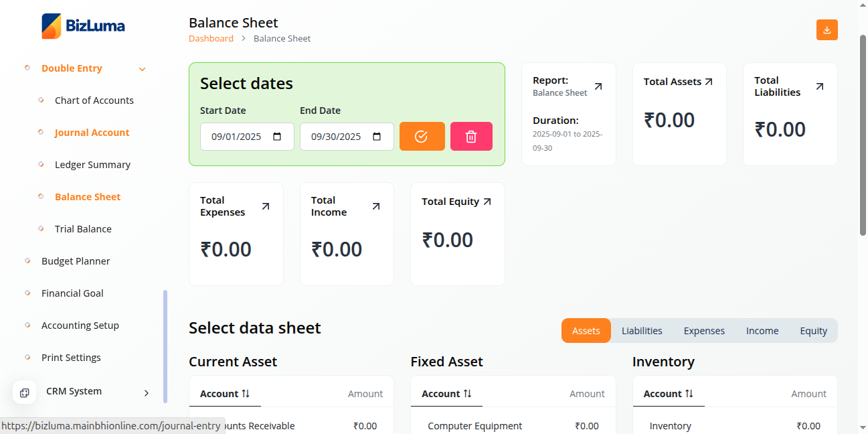Switch to the Equity data sheet tab

tap(813, 331)
